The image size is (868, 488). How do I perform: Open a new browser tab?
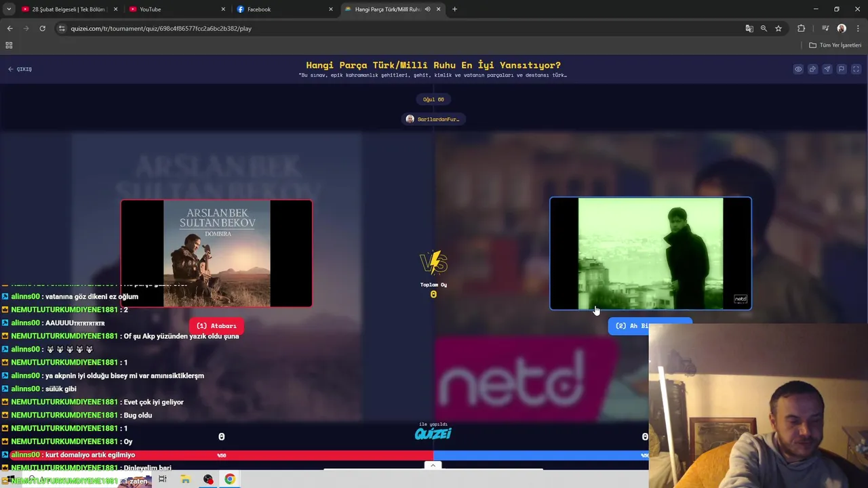454,9
